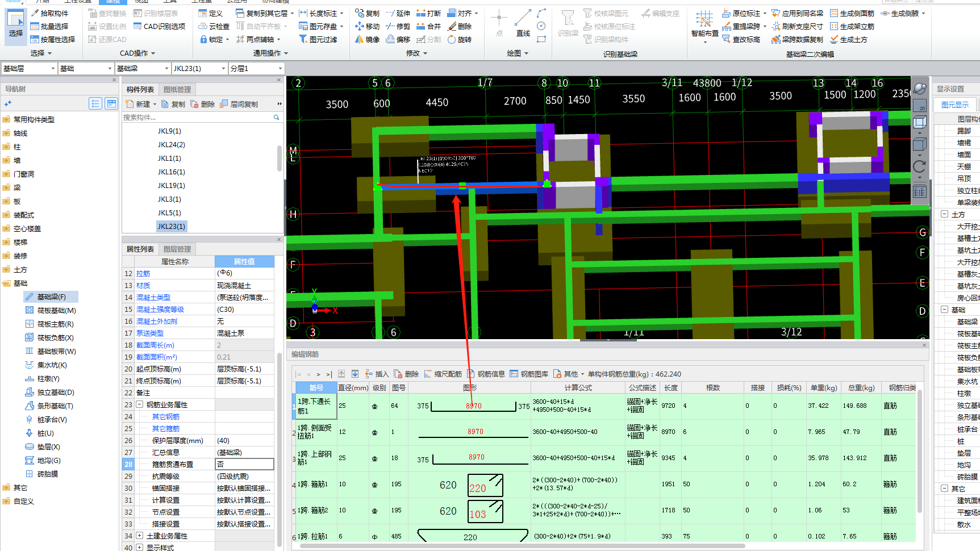This screenshot has width=980, height=551.
Task: Click the 修剪 trim tool
Action: pyautogui.click(x=398, y=26)
